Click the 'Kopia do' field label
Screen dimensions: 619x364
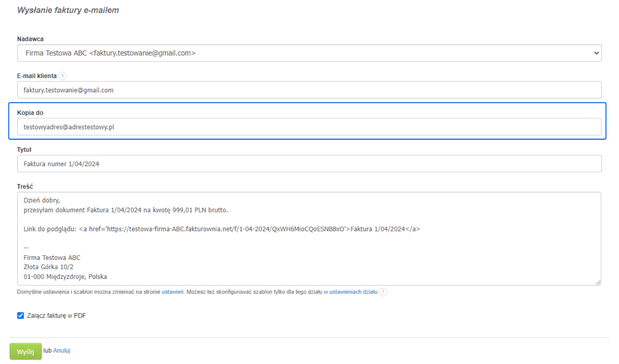pyautogui.click(x=30, y=113)
